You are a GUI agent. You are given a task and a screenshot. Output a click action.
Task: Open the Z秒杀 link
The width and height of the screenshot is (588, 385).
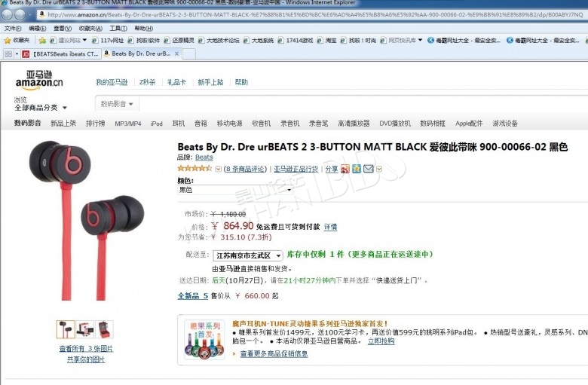pos(147,82)
